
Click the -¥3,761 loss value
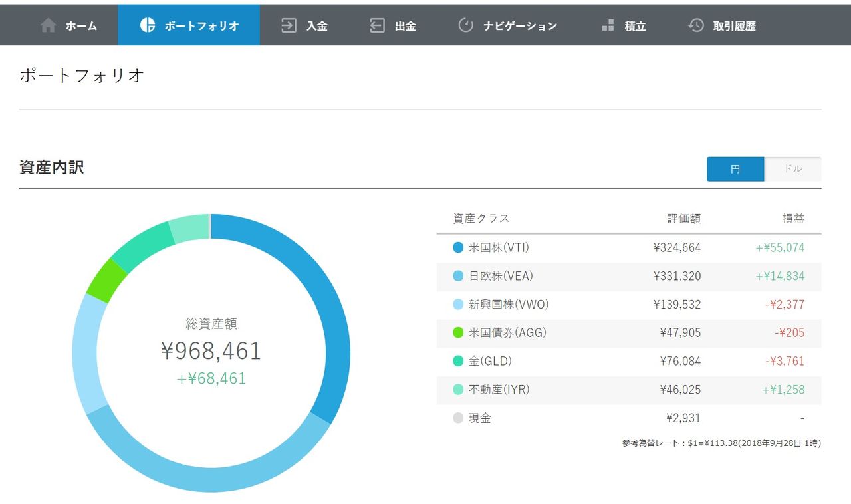[784, 361]
